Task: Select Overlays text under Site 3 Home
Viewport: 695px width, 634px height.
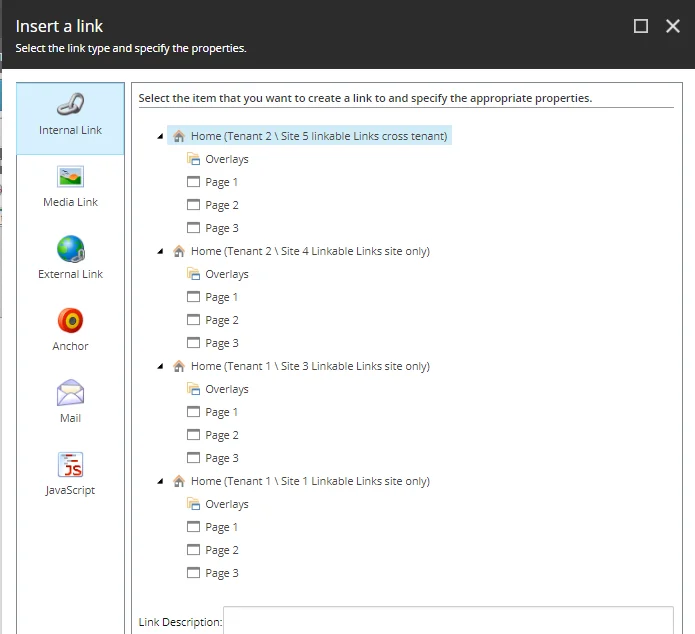Action: click(x=227, y=389)
